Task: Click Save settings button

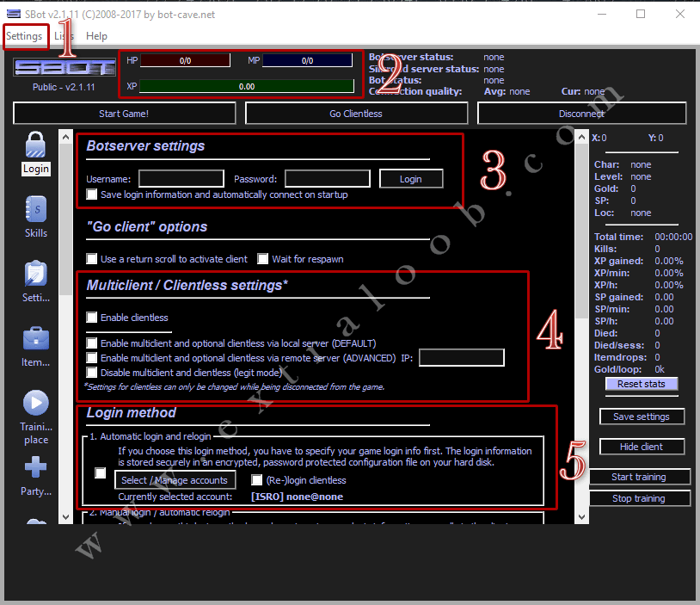Action: pyautogui.click(x=642, y=417)
